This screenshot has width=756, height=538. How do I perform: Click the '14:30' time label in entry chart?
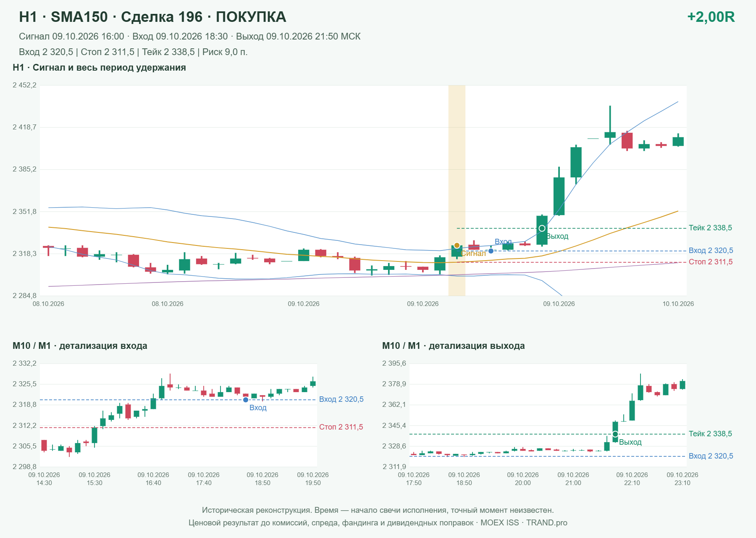pyautogui.click(x=44, y=483)
